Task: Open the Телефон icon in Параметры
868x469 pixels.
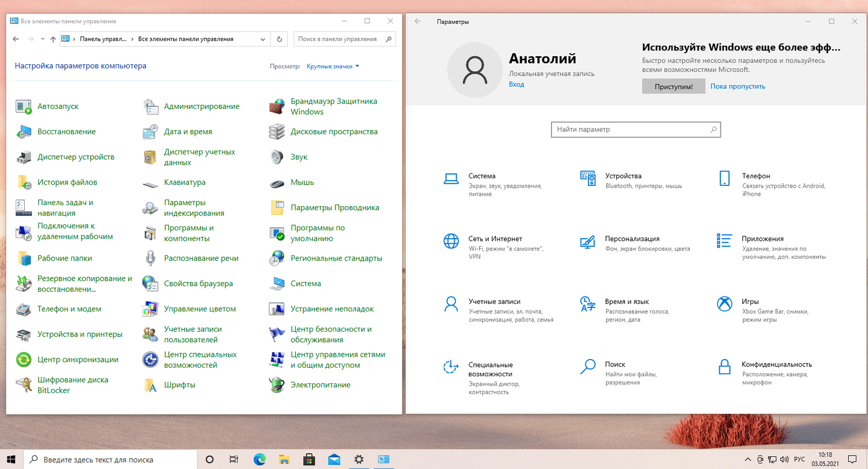Action: click(x=724, y=178)
